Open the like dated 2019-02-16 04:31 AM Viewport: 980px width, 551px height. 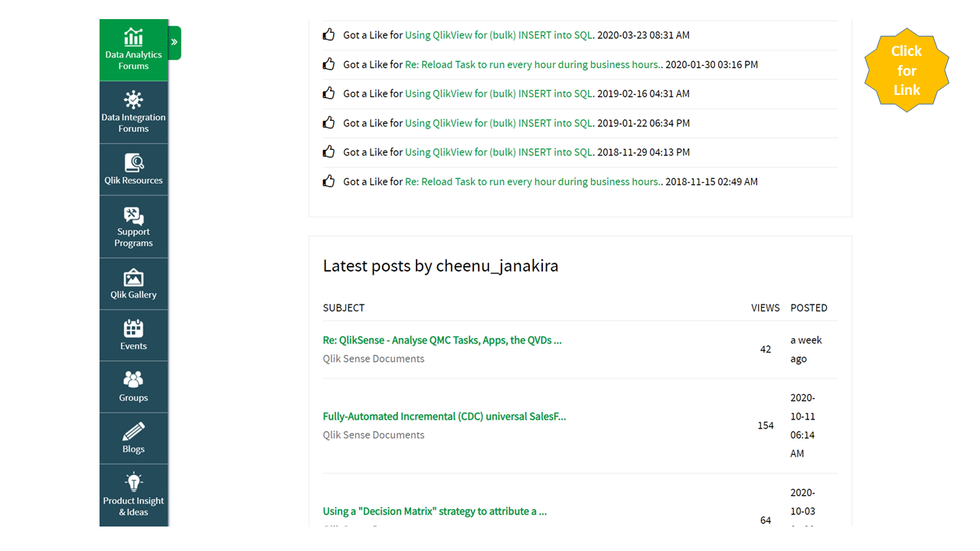pyautogui.click(x=498, y=94)
